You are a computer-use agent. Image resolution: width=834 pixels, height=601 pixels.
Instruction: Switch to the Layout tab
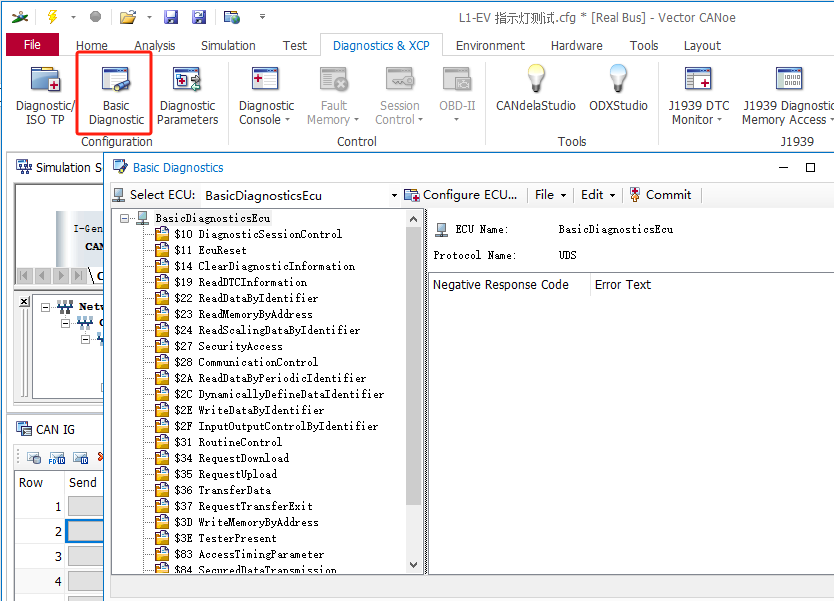click(702, 46)
